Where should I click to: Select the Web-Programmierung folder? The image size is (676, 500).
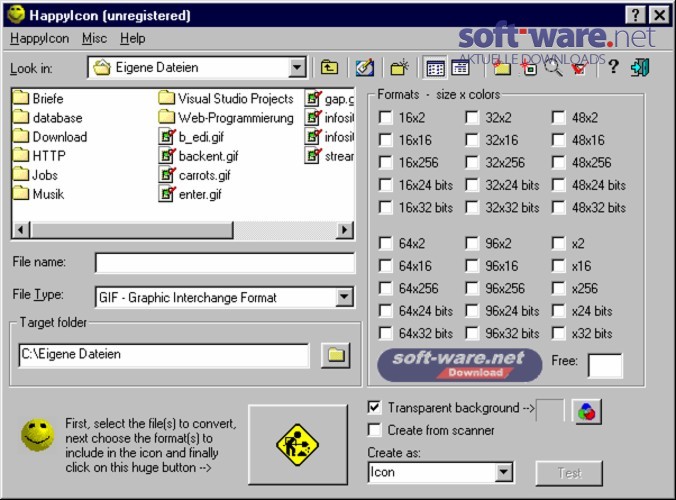pos(226,118)
